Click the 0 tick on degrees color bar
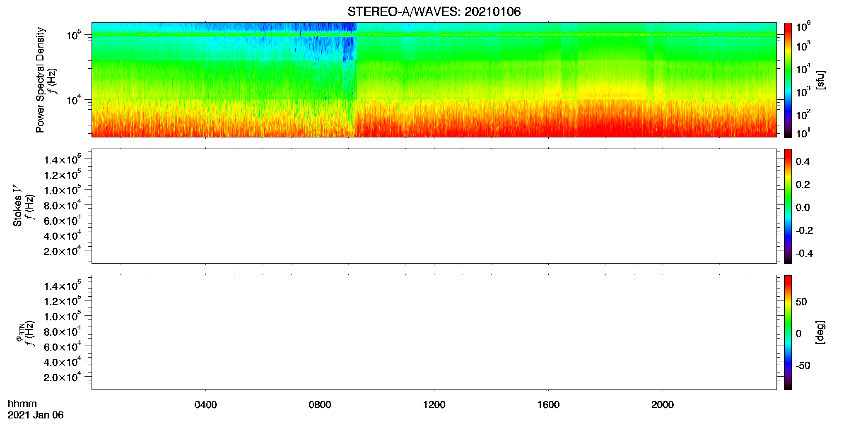The image size is (868, 447). [x=798, y=334]
